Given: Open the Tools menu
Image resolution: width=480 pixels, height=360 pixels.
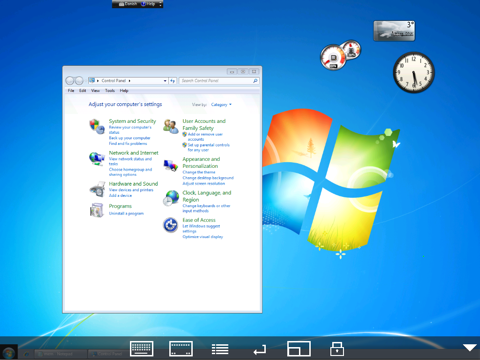Looking at the screenshot, I should pos(110,91).
